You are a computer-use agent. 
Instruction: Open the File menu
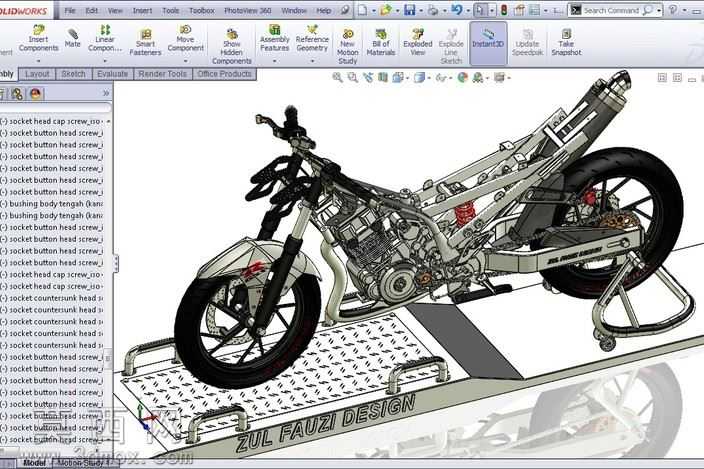tap(70, 10)
